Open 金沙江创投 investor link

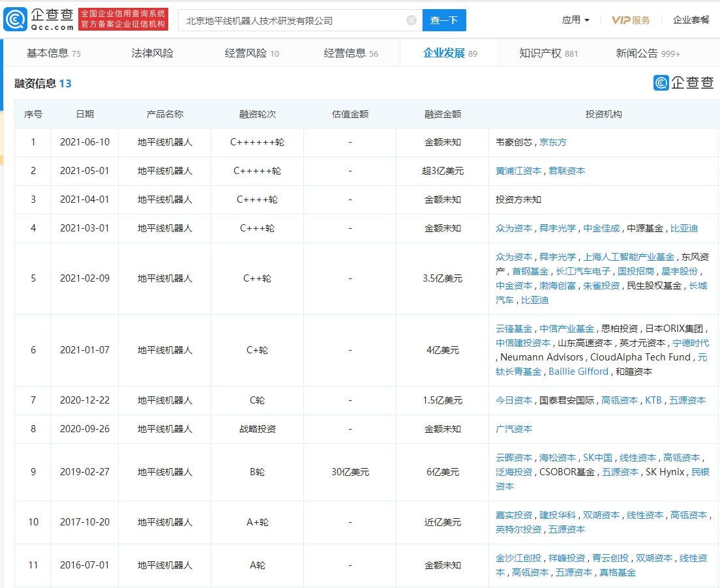[x=518, y=558]
